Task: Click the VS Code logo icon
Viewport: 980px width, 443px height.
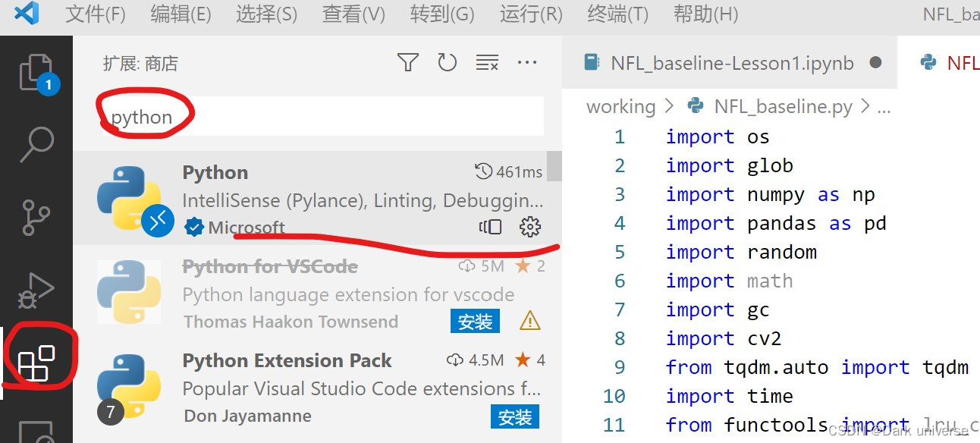Action: [x=26, y=14]
